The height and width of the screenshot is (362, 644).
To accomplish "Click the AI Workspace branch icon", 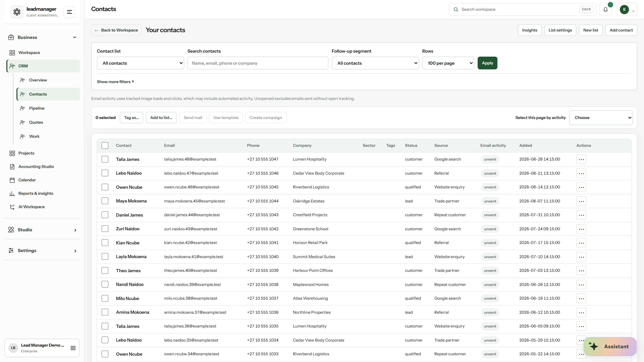I will pyautogui.click(x=12, y=207).
